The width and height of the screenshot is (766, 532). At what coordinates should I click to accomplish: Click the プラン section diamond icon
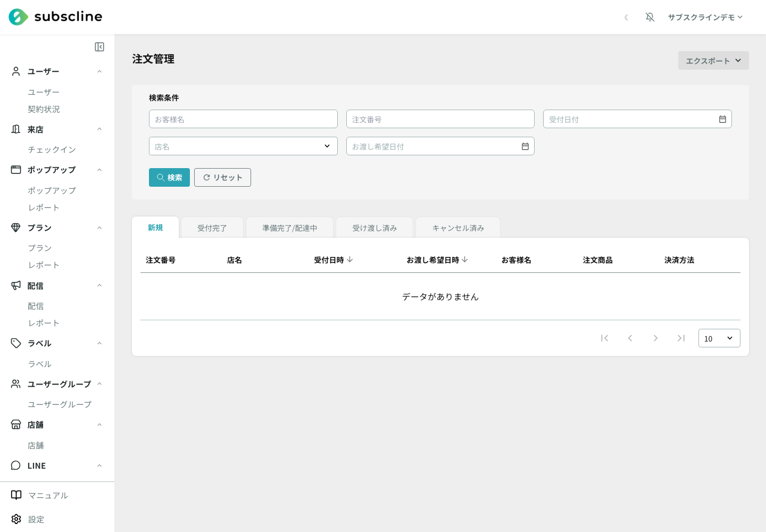16,228
